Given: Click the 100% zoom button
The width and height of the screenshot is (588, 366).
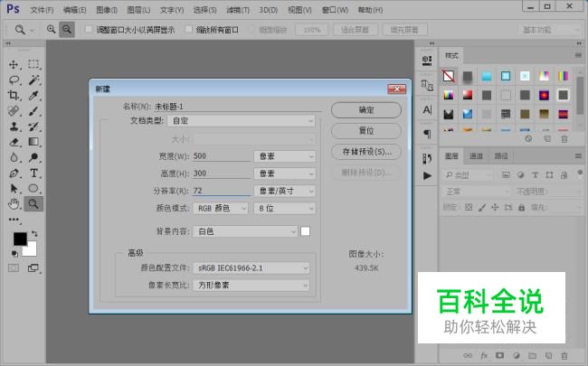Looking at the screenshot, I should (311, 30).
